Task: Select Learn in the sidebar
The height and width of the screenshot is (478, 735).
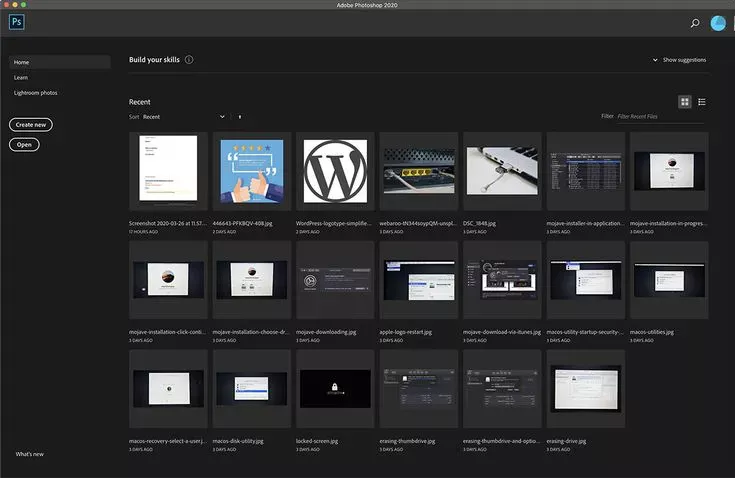Action: coord(21,77)
